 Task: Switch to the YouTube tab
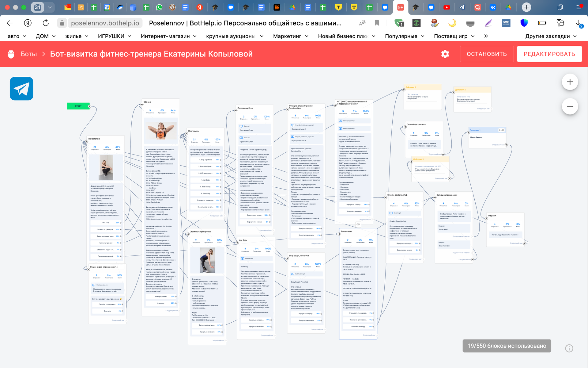coord(447,7)
